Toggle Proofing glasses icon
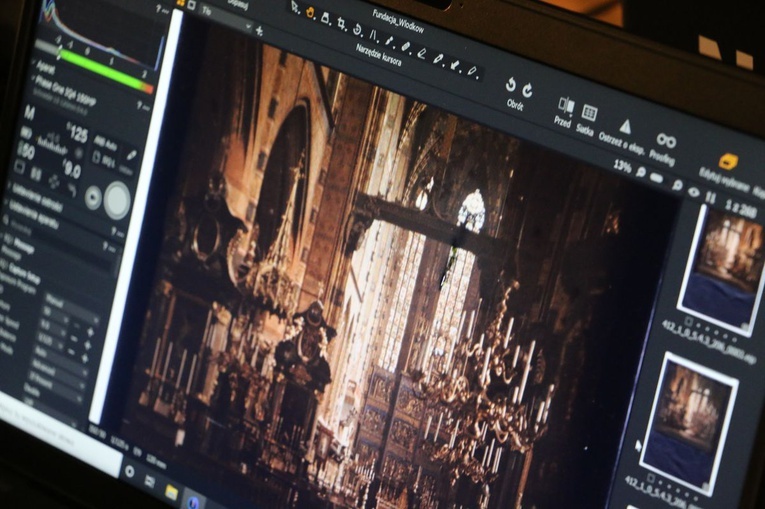This screenshot has height=509, width=765. 666,141
